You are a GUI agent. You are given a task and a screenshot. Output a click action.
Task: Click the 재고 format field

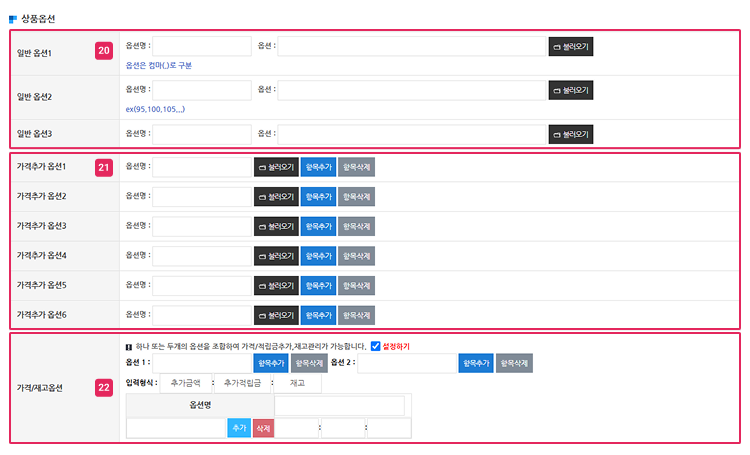click(x=297, y=383)
